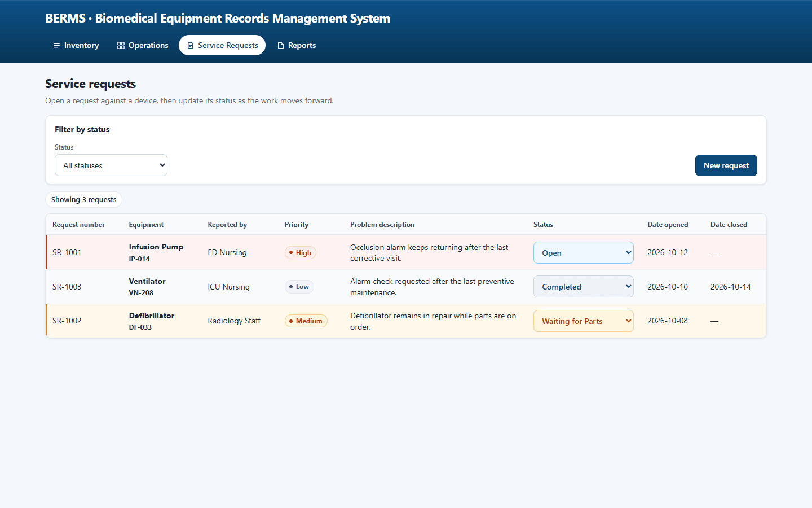Click date closed 2026-10-14
Screen dimensions: 812x508
click(731, 287)
